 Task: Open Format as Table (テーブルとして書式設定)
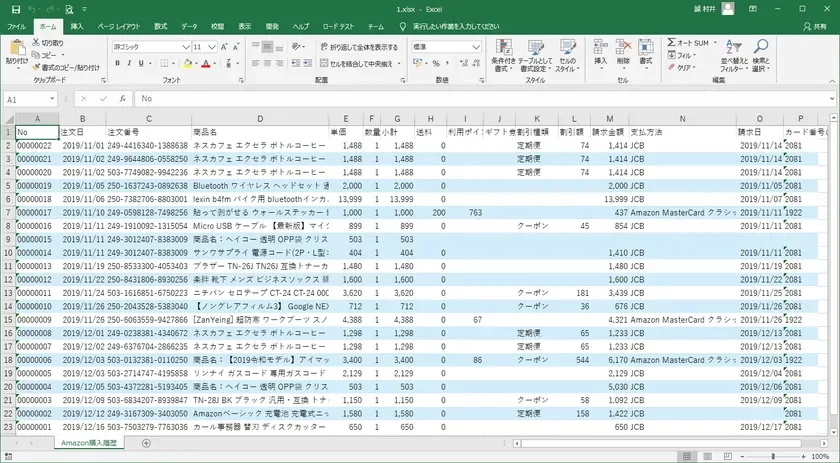pos(536,56)
